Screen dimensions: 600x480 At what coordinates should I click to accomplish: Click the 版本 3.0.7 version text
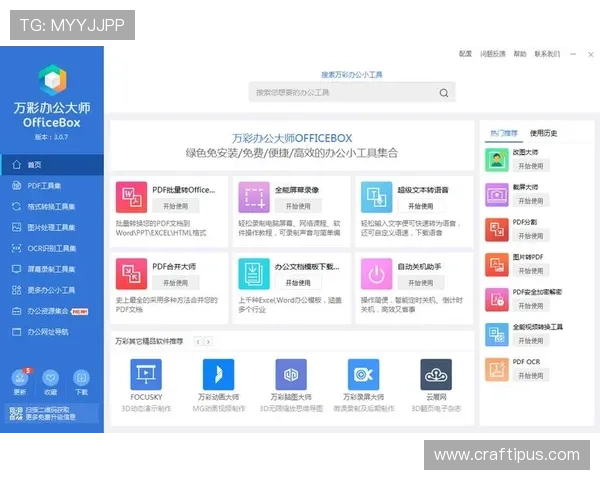click(x=51, y=137)
